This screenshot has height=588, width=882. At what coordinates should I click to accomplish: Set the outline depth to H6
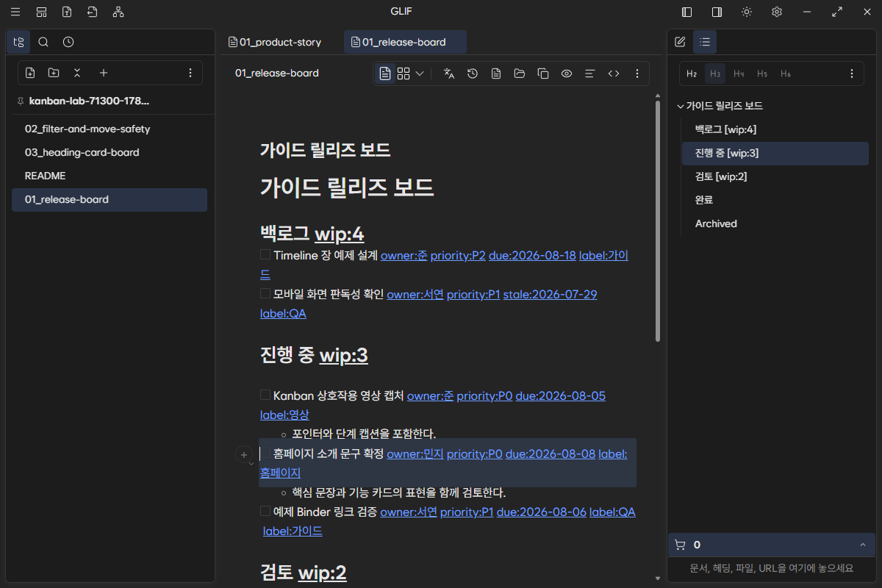(786, 73)
